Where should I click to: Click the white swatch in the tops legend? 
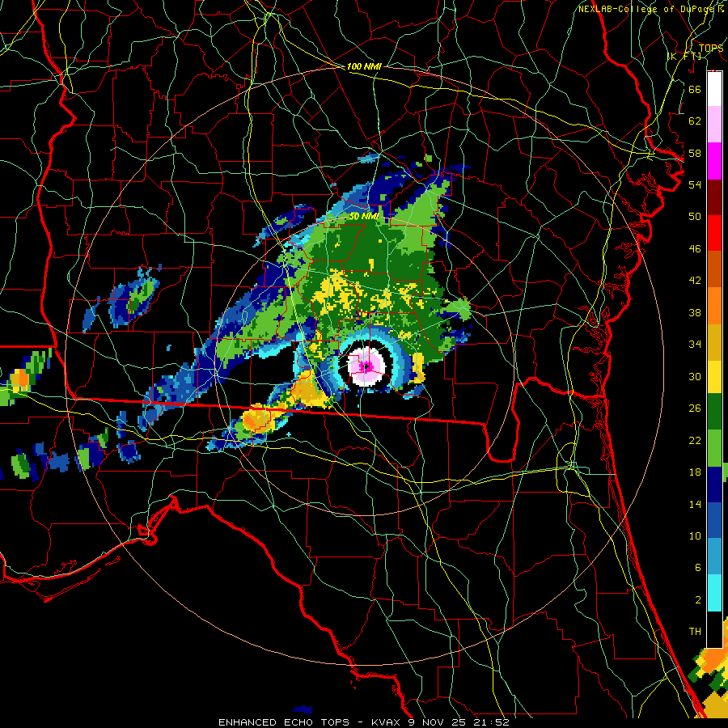coord(714,89)
